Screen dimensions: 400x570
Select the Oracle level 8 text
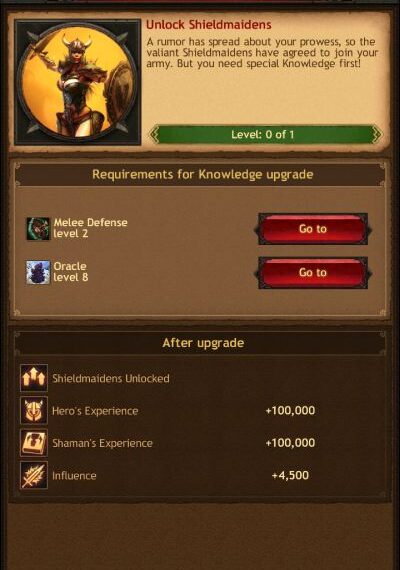click(71, 272)
